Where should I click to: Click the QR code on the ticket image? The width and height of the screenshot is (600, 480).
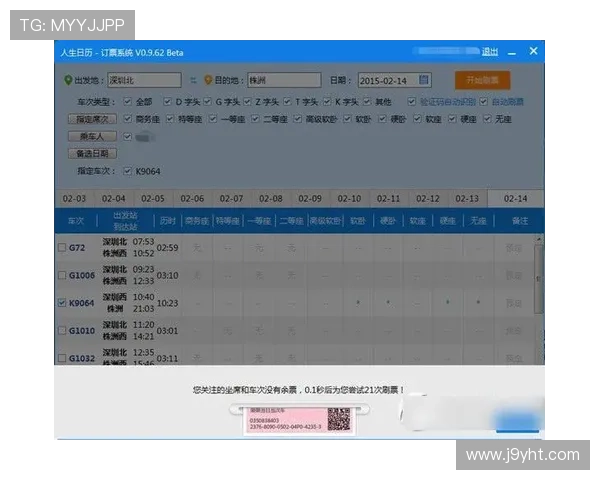point(339,419)
